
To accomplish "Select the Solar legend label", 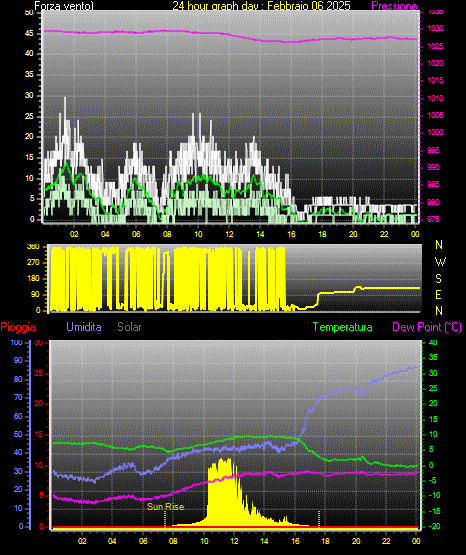I will tap(130, 327).
